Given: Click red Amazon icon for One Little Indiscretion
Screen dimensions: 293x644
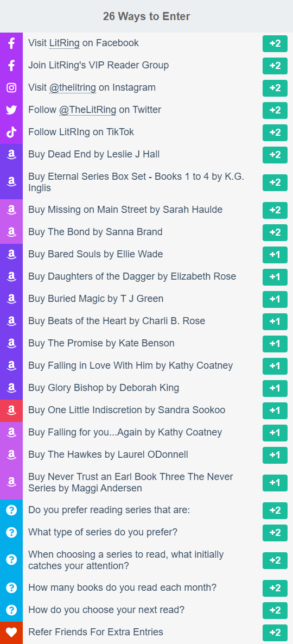Looking at the screenshot, I should [11, 411].
